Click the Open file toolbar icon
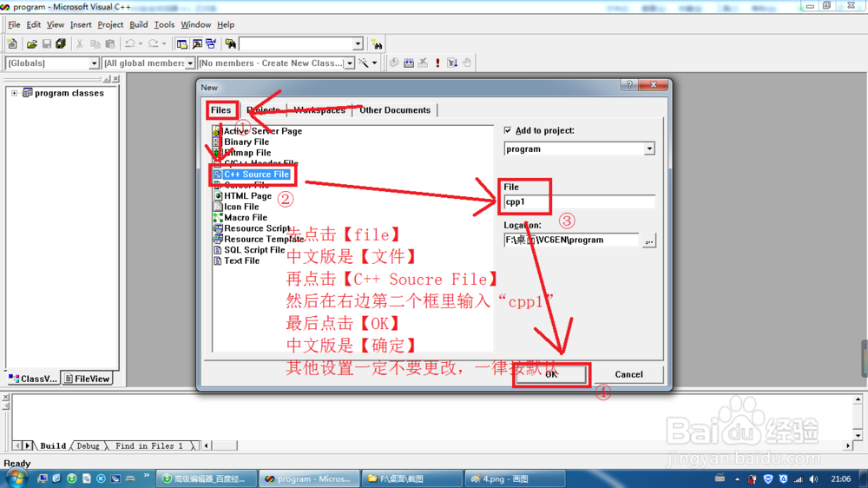 32,43
